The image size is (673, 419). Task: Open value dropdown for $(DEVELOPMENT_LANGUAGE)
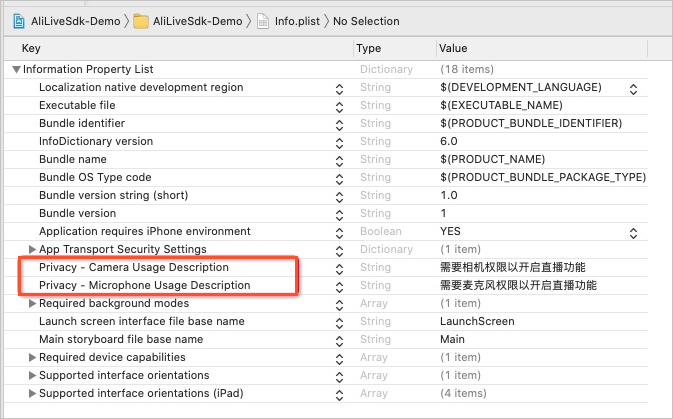coord(633,89)
